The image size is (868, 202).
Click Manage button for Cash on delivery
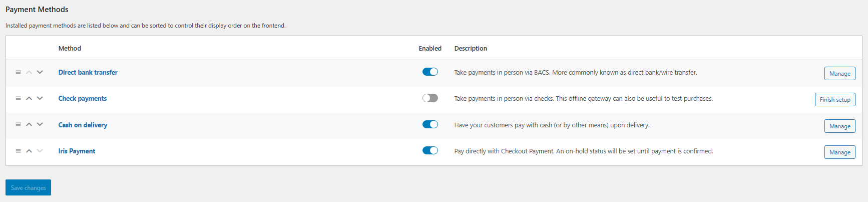click(839, 126)
